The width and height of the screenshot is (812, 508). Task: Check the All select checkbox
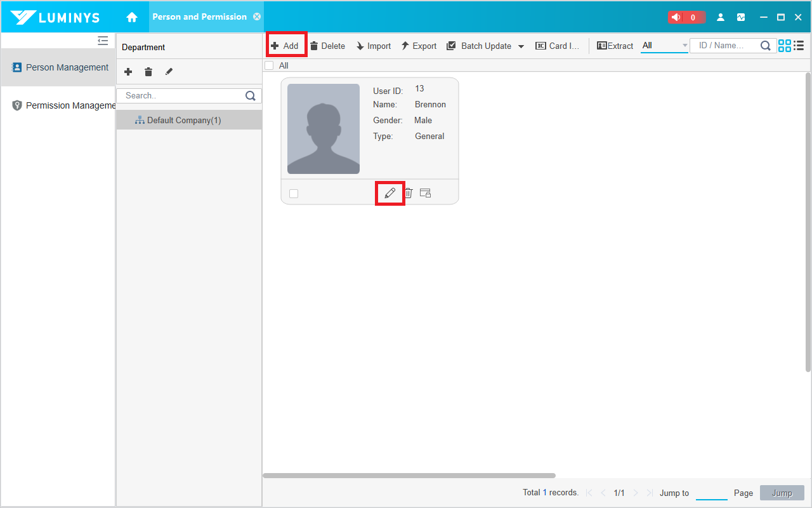click(269, 65)
